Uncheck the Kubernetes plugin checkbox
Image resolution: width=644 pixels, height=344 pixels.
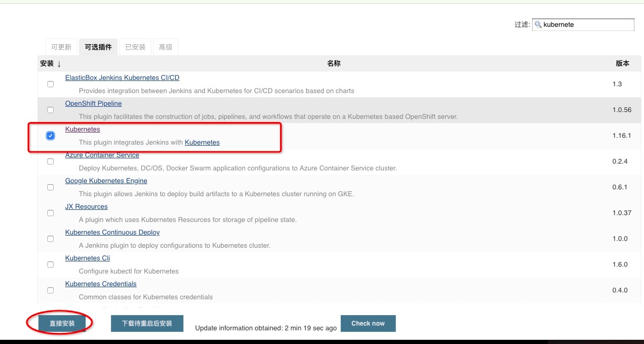(x=50, y=136)
